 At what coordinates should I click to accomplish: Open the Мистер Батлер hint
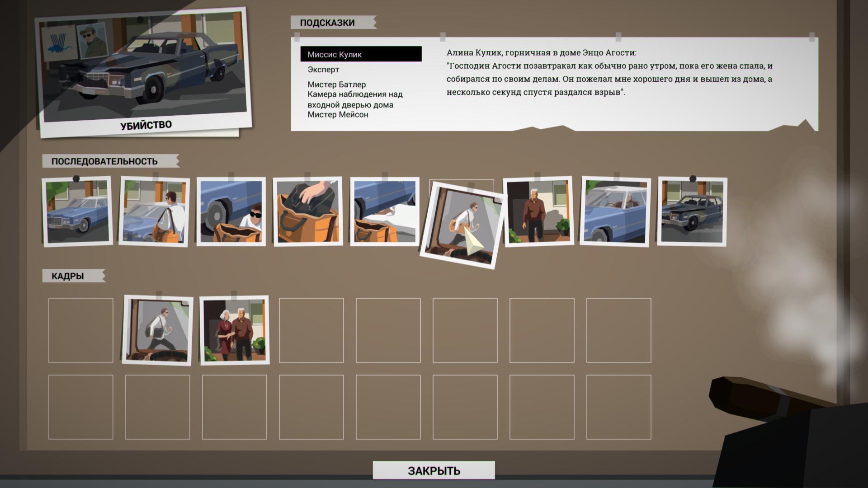[337, 84]
